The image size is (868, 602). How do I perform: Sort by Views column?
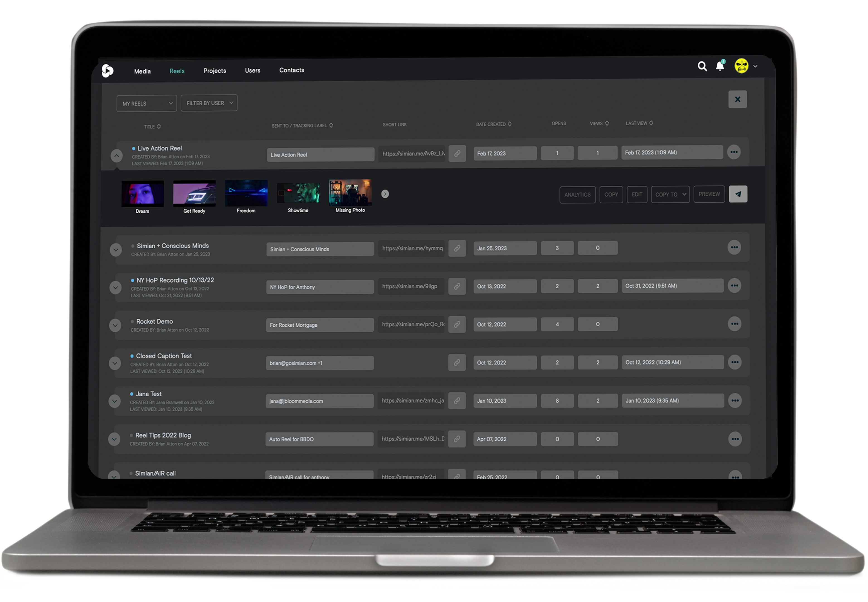pos(607,123)
